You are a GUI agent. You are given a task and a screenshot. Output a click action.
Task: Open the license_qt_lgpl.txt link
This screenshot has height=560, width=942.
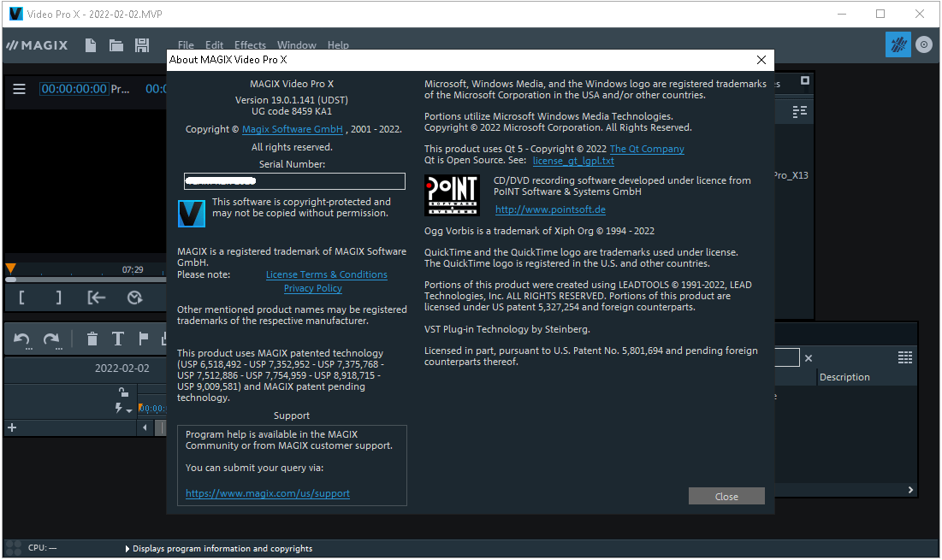(x=573, y=160)
